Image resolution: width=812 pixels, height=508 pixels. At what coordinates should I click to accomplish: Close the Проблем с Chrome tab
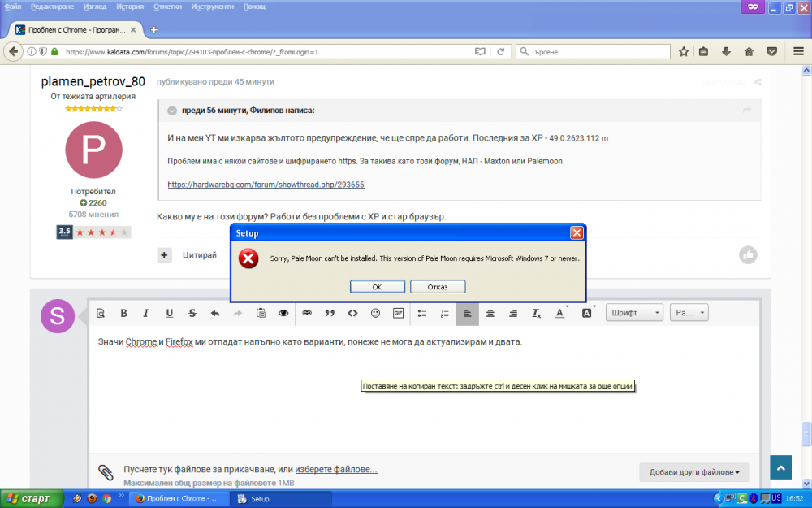point(133,30)
